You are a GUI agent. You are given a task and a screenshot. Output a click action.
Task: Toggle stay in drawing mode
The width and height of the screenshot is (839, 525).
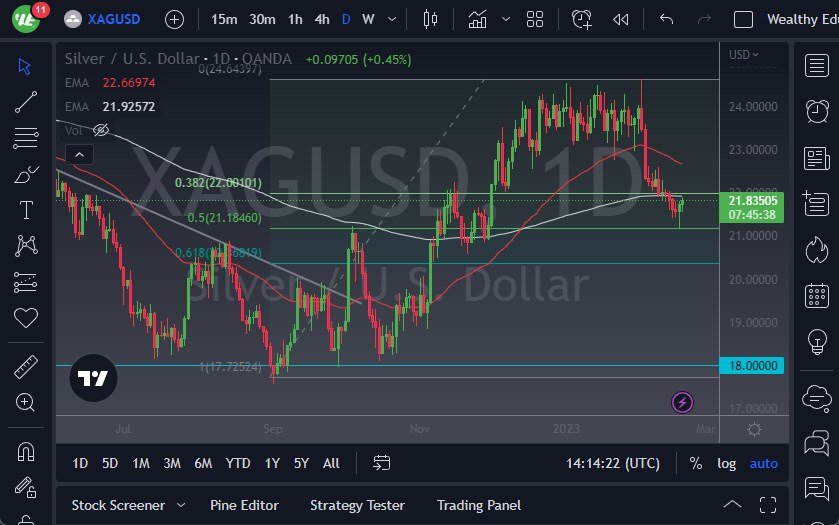25,487
